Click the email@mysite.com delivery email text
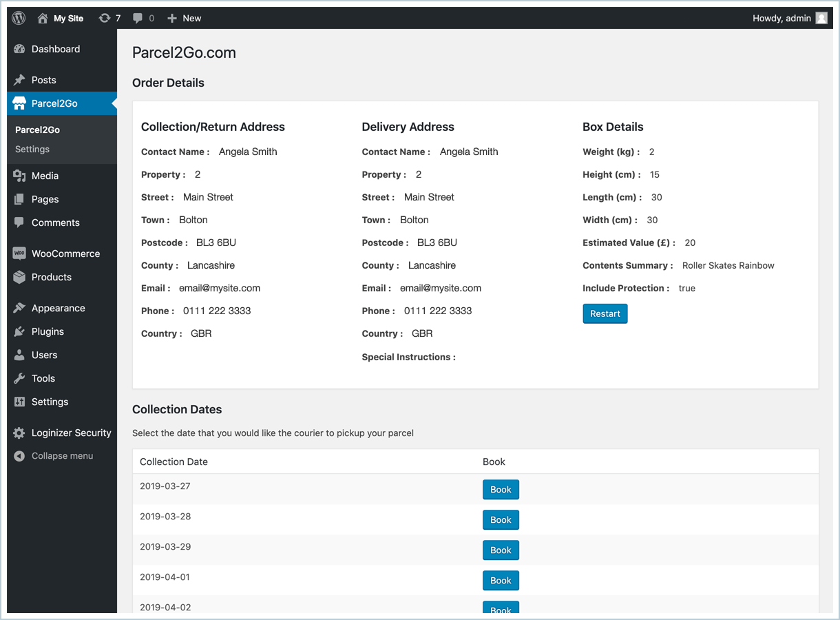Viewport: 840px width, 620px height. (x=441, y=288)
